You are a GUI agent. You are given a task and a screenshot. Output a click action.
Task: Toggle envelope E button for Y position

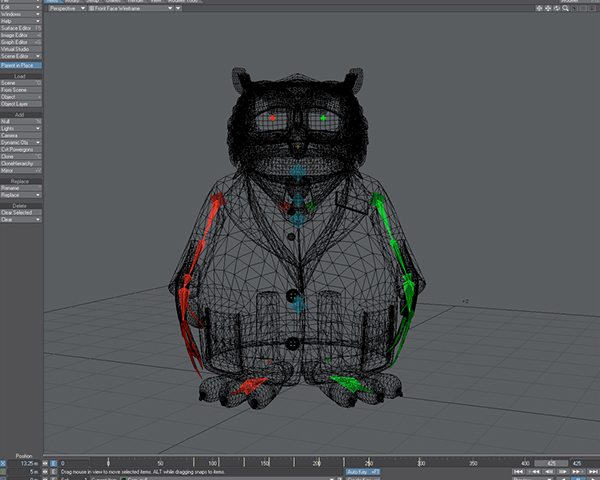54,472
